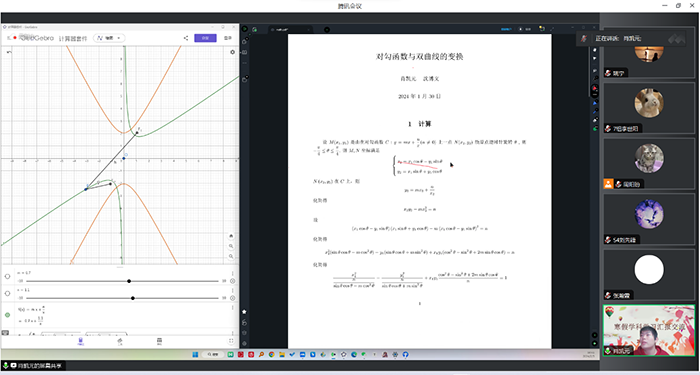Screen dimensions: 700x375
Task: Click the Windows taskbar search box
Action: click(213, 354)
